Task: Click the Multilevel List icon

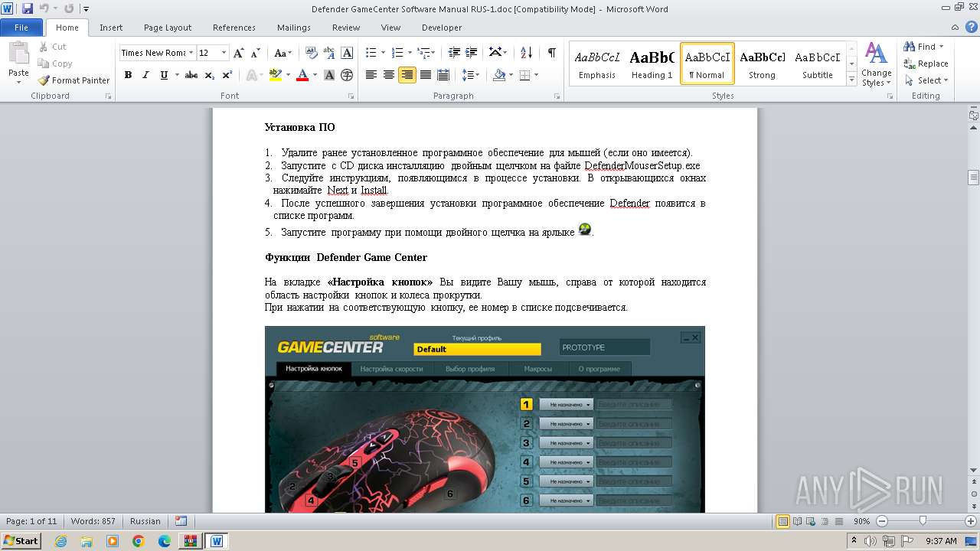Action: pyautogui.click(x=423, y=53)
